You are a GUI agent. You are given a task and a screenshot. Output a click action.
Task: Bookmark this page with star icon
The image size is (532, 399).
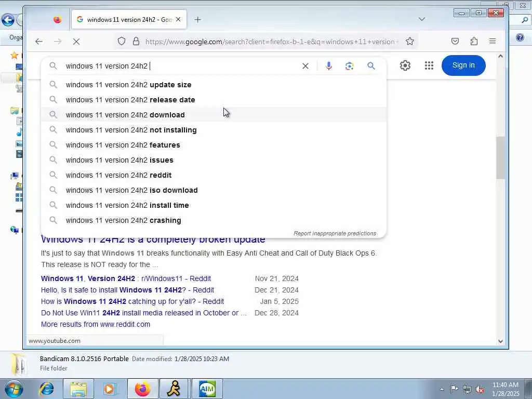(410, 42)
